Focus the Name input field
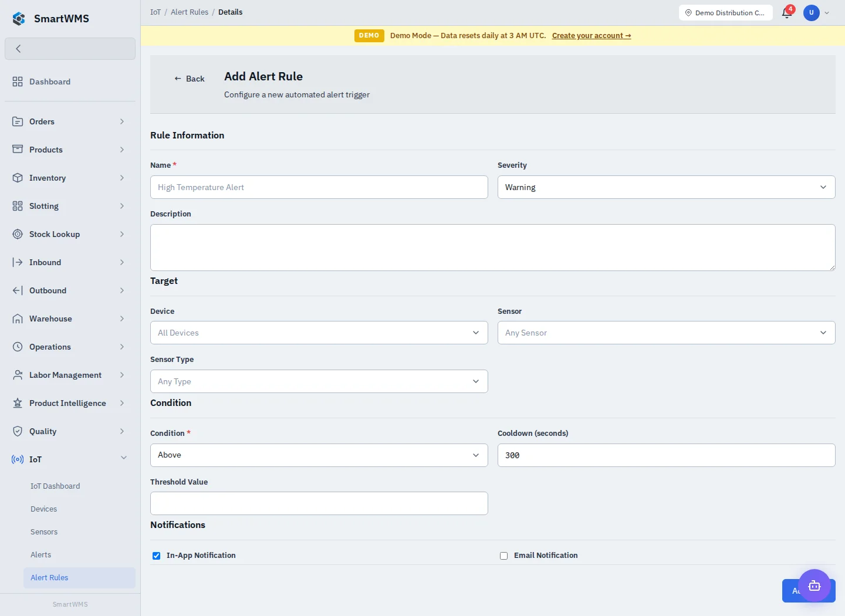 (x=319, y=187)
